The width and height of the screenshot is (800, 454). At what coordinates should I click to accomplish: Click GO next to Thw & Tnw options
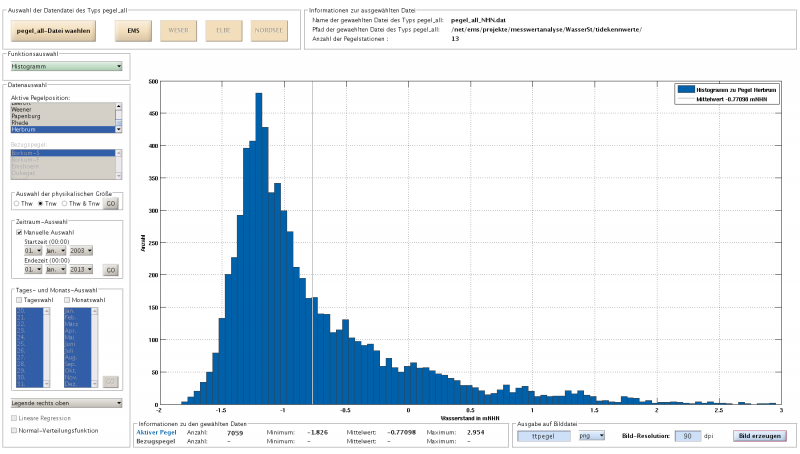[111, 203]
